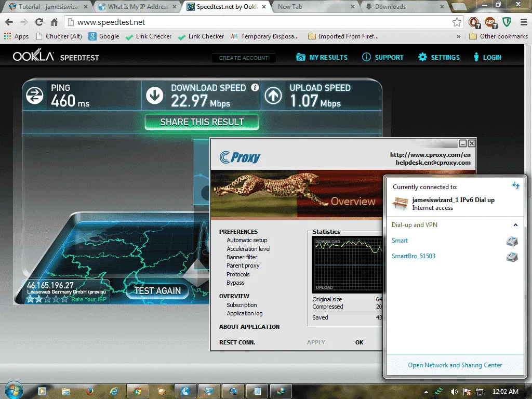
Task: Open the red stop-hand extension icon
Action: [x=474, y=23]
